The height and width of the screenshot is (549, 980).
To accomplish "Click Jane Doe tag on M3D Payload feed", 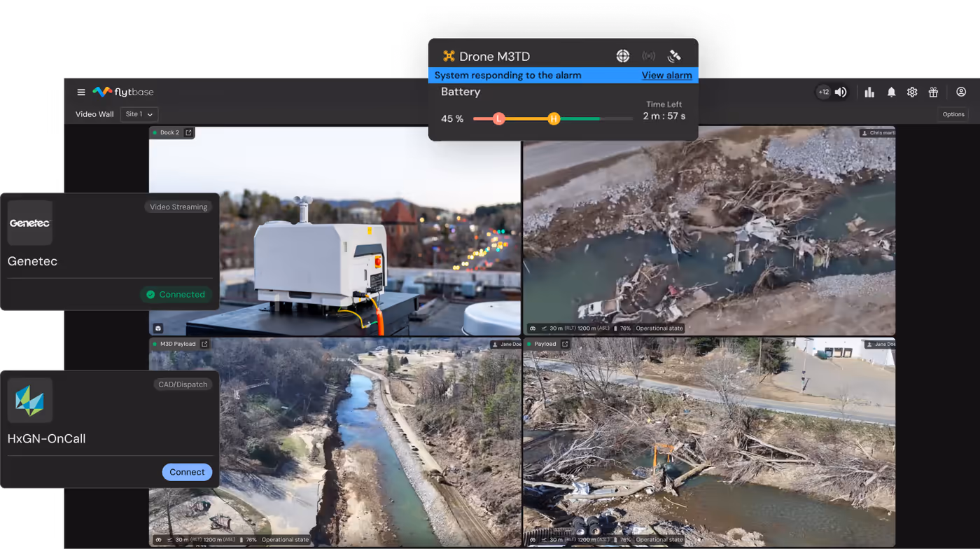I will (506, 344).
